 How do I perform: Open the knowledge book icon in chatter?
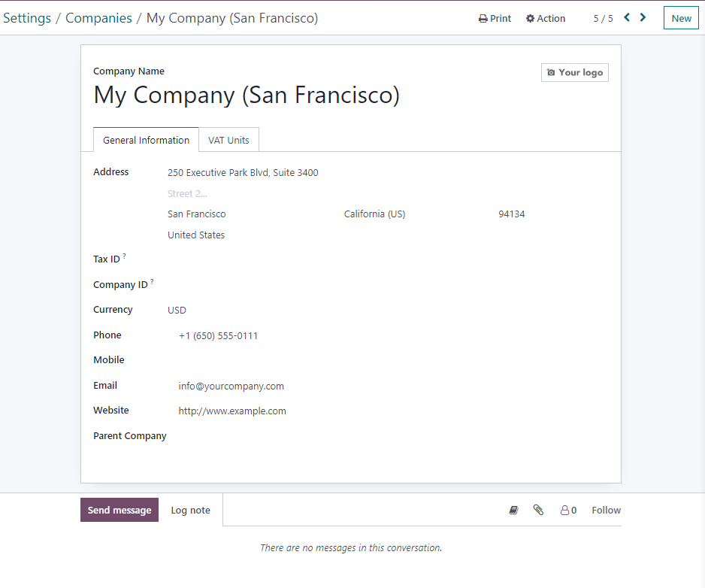tap(513, 510)
